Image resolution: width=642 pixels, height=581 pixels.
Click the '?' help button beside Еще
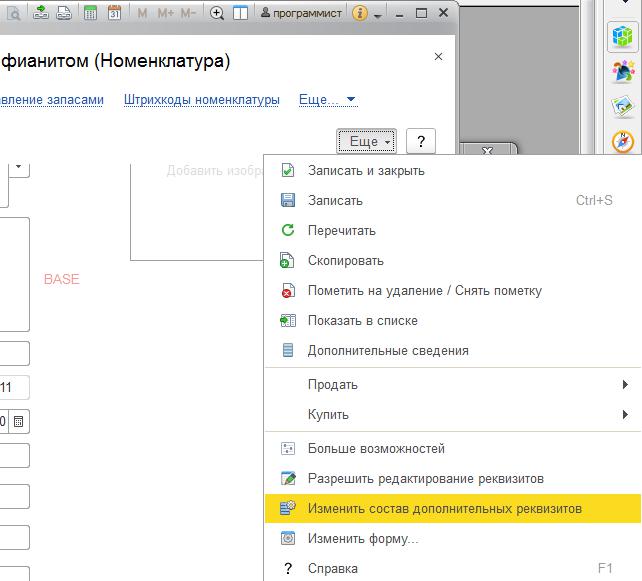point(421,142)
